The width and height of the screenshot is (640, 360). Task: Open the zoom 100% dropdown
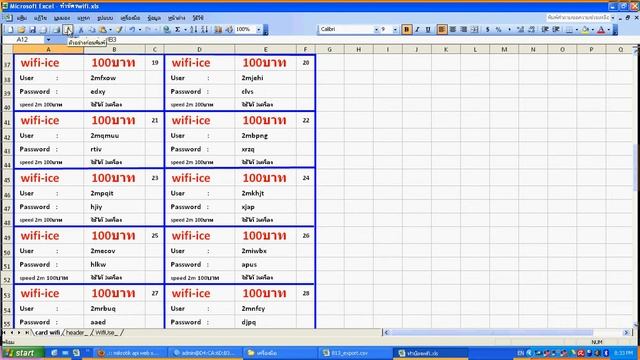(x=258, y=29)
